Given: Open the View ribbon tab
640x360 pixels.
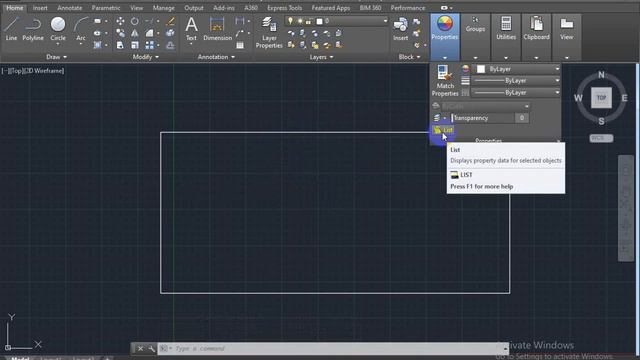Looking at the screenshot, I should [136, 8].
